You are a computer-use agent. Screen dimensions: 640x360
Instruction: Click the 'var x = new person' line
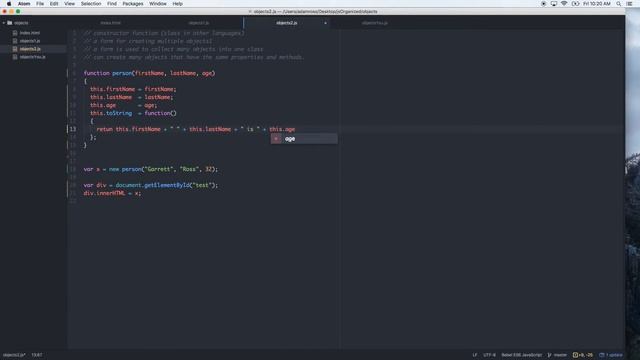pyautogui.click(x=151, y=169)
